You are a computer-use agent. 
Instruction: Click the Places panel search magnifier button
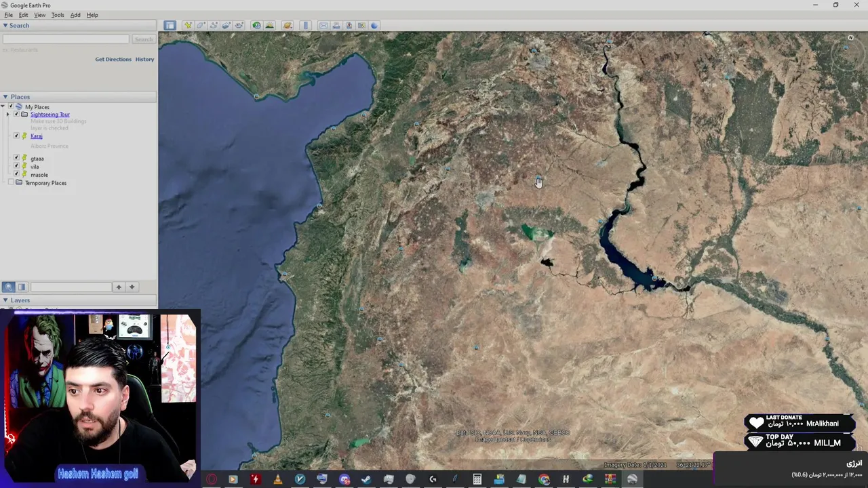coord(8,287)
